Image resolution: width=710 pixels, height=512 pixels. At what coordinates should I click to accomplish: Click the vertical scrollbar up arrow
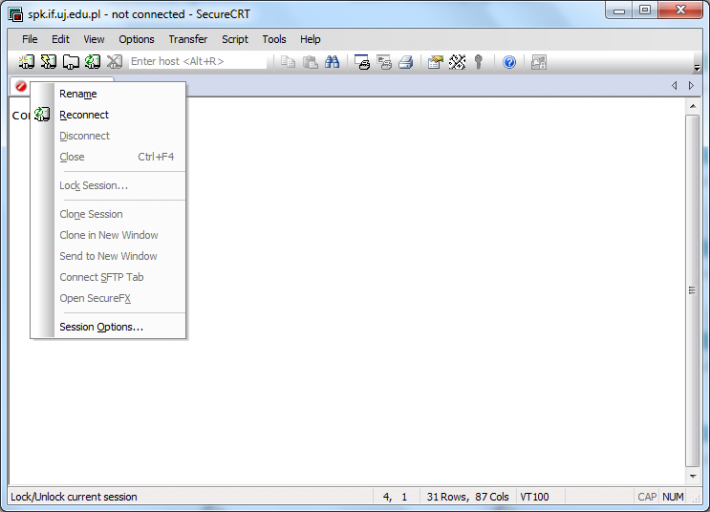pos(693,106)
